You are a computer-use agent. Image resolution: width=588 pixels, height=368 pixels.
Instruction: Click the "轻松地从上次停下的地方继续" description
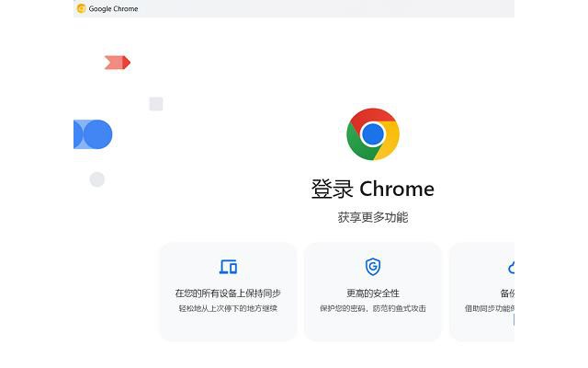click(228, 309)
